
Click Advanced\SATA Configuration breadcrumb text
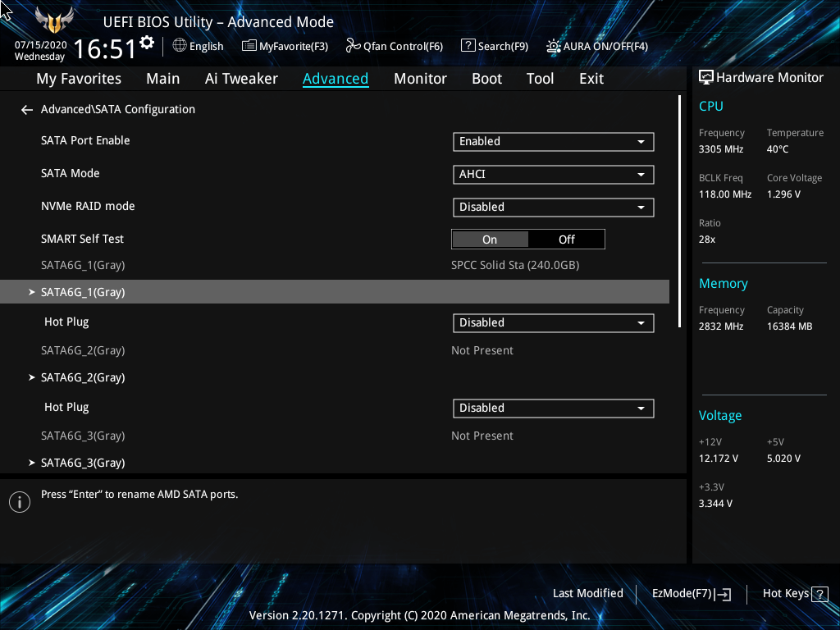tap(118, 109)
